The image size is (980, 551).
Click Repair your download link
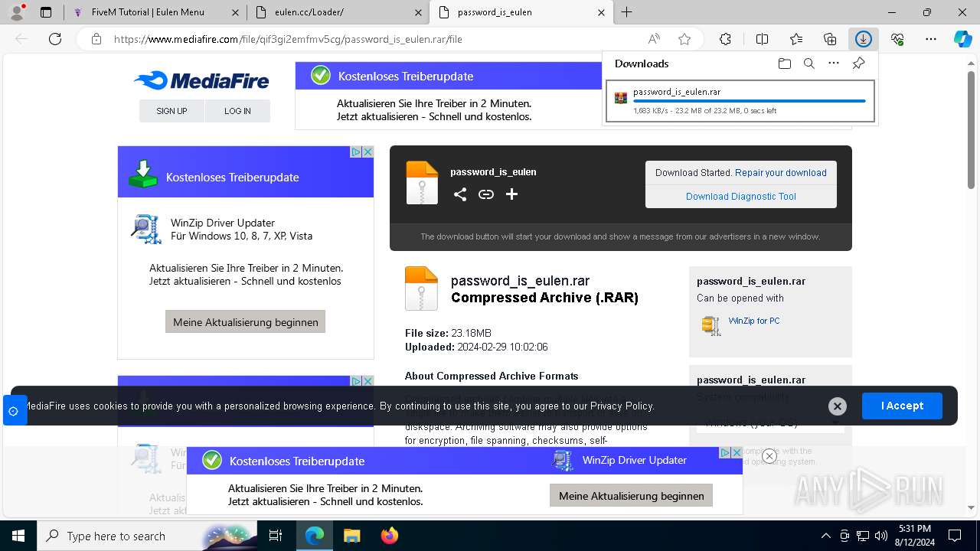[781, 173]
